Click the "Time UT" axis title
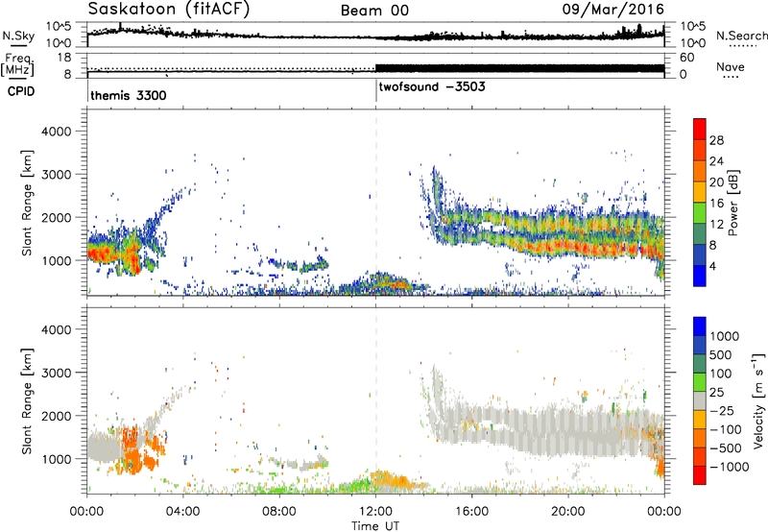768x532 pixels. [x=375, y=526]
